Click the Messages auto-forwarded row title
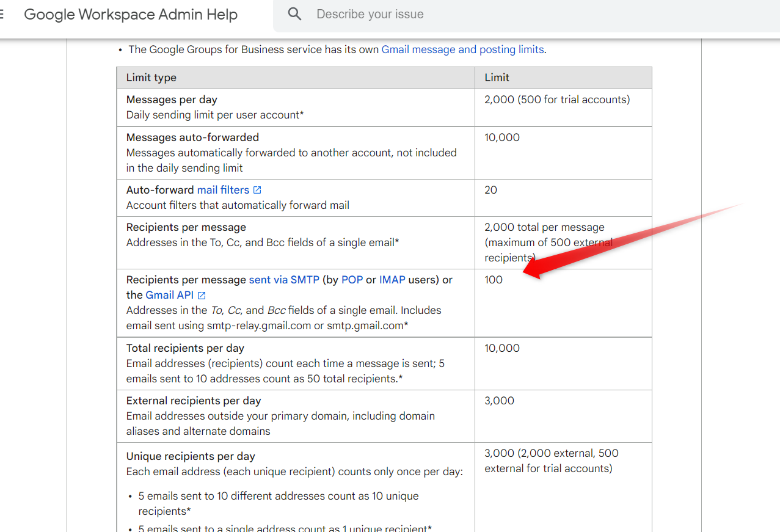 [x=192, y=137]
